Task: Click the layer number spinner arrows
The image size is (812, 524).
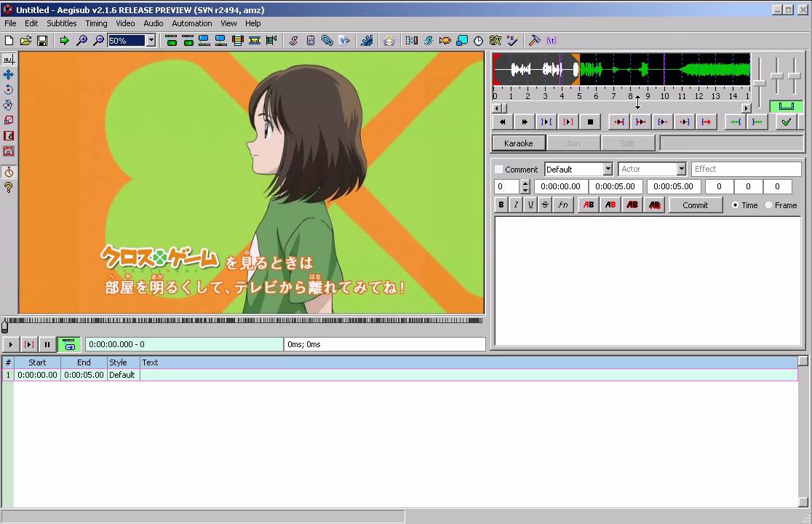Action: click(525, 186)
